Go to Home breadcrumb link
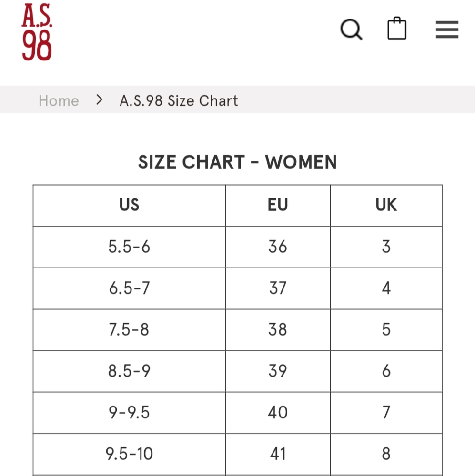The height and width of the screenshot is (476, 475). (x=59, y=101)
